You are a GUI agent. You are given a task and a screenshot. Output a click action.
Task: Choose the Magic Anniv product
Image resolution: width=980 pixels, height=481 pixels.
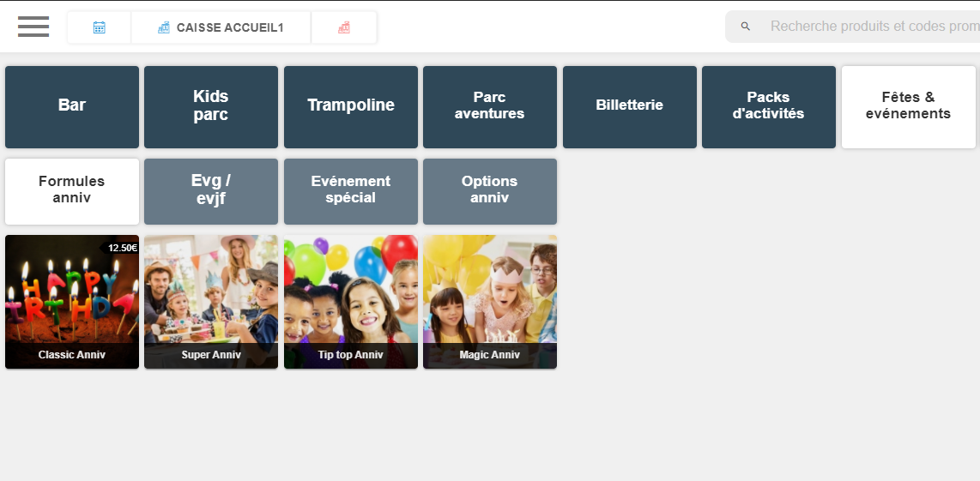click(489, 302)
